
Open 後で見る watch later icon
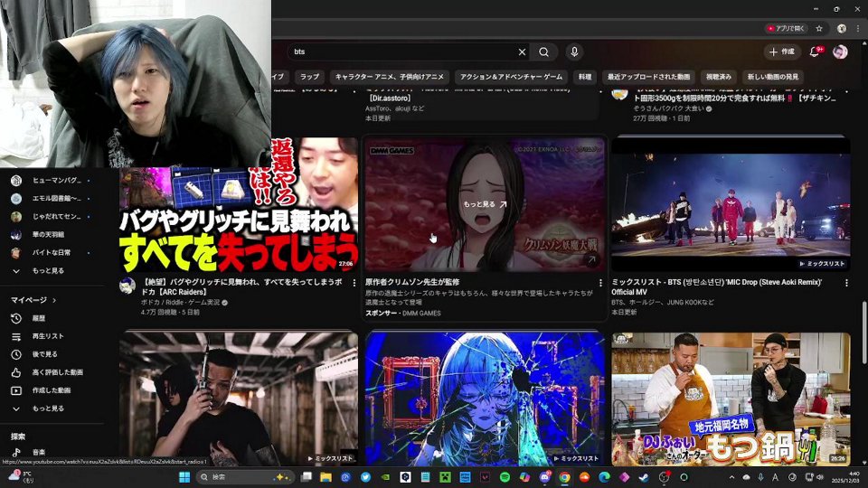tap(16, 354)
